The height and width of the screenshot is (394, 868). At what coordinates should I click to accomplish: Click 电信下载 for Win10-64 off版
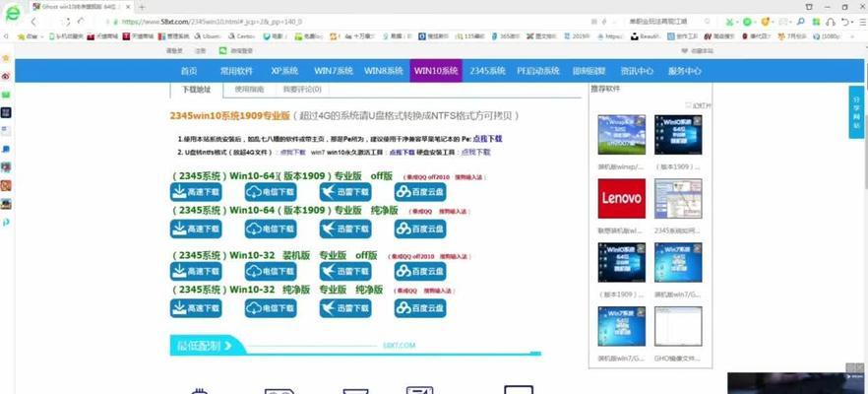pos(271,192)
